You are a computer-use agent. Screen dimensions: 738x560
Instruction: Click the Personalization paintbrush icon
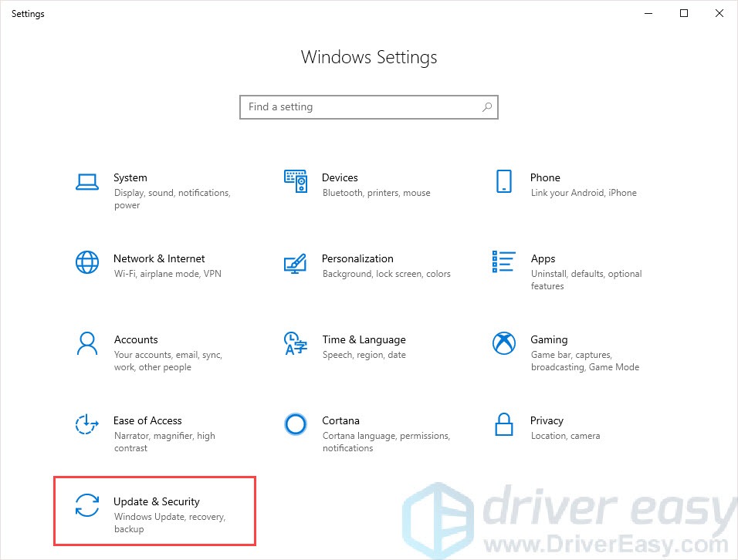click(296, 263)
